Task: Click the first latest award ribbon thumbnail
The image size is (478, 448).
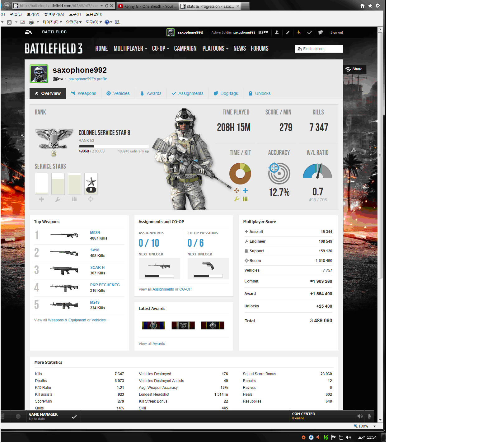Action: [x=153, y=325]
